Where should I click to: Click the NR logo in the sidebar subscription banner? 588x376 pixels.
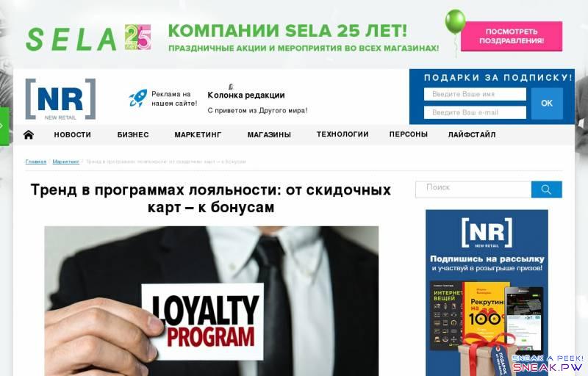coord(487,233)
